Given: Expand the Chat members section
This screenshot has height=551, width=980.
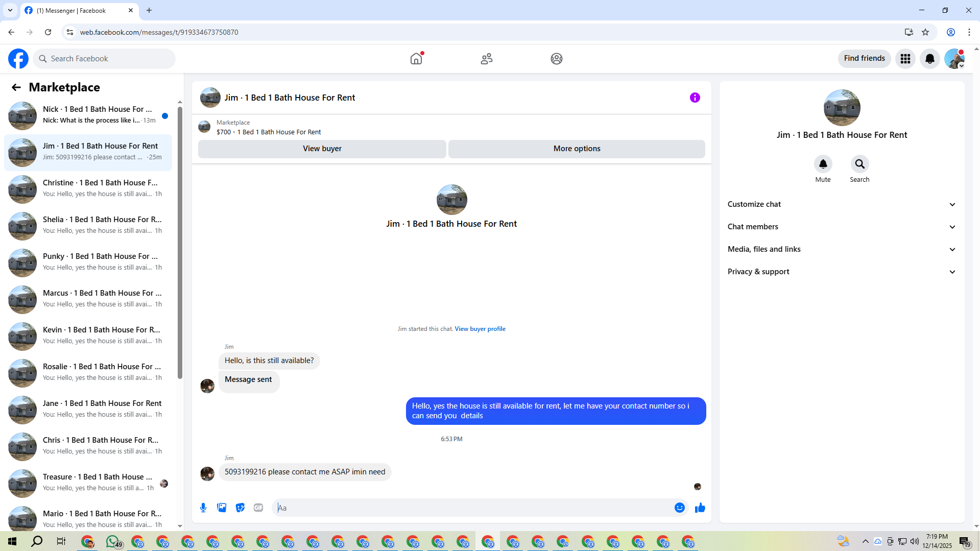Looking at the screenshot, I should [x=842, y=227].
